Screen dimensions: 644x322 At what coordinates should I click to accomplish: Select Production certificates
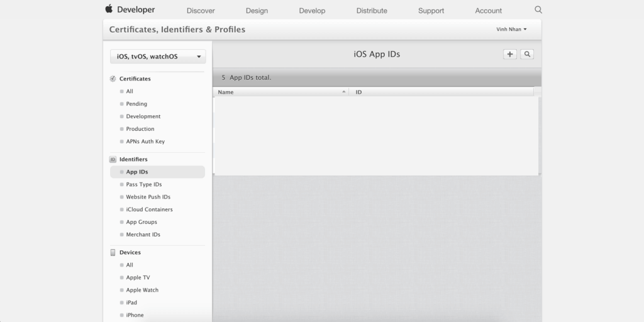click(140, 129)
